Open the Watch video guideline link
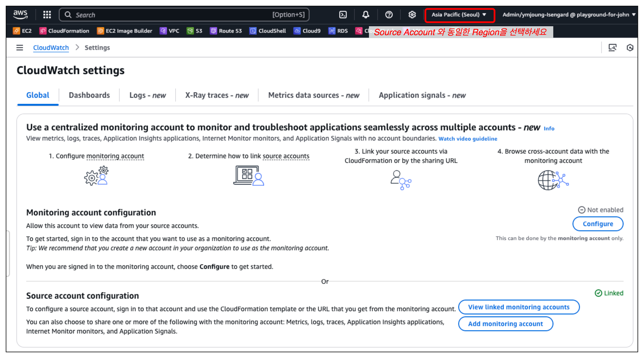Viewport: 644px width, 358px height. [x=468, y=139]
